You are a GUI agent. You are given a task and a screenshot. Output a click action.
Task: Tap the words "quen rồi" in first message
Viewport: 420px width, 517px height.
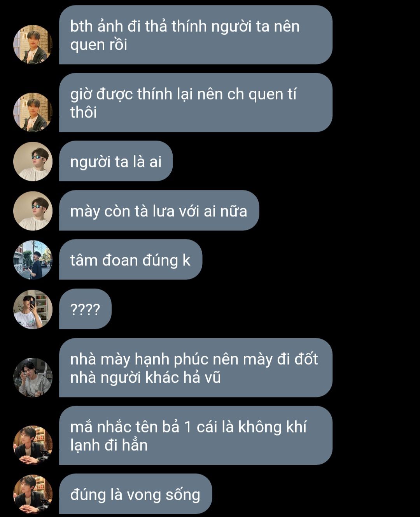point(99,45)
